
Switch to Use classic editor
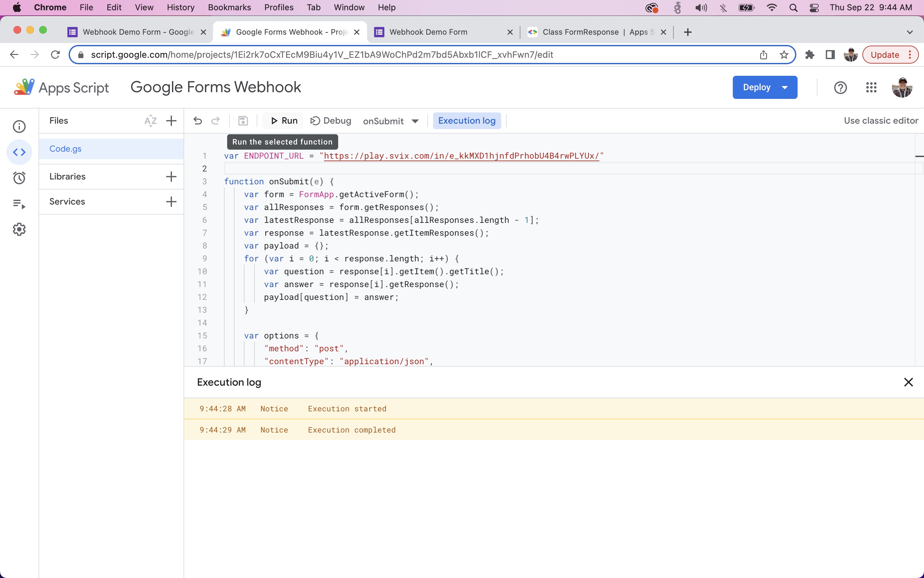coord(881,121)
